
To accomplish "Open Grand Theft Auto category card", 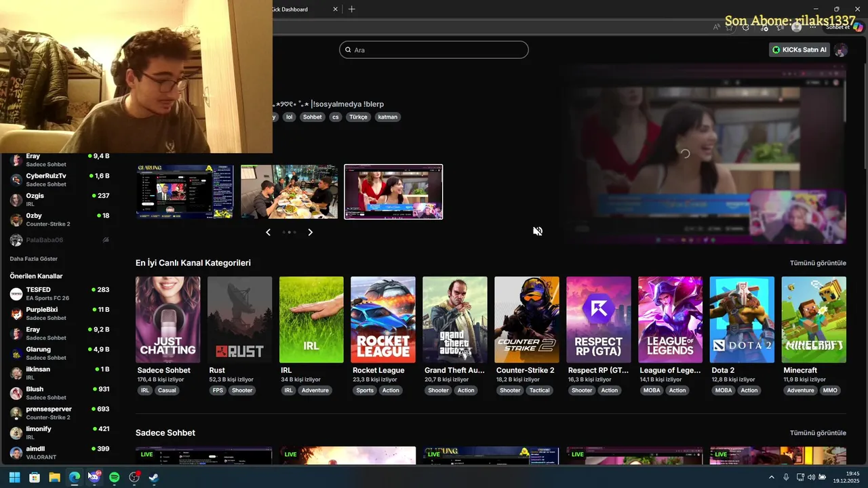I will [x=455, y=319].
